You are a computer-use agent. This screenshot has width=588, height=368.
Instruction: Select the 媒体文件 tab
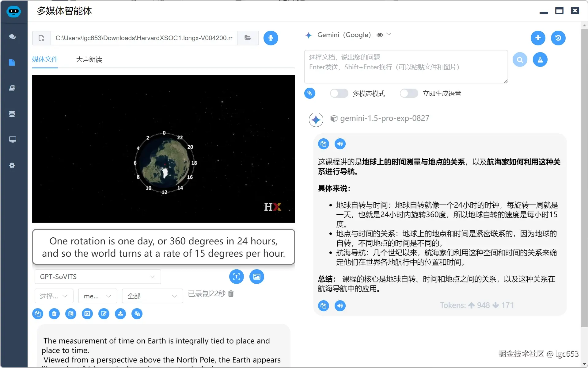(45, 59)
